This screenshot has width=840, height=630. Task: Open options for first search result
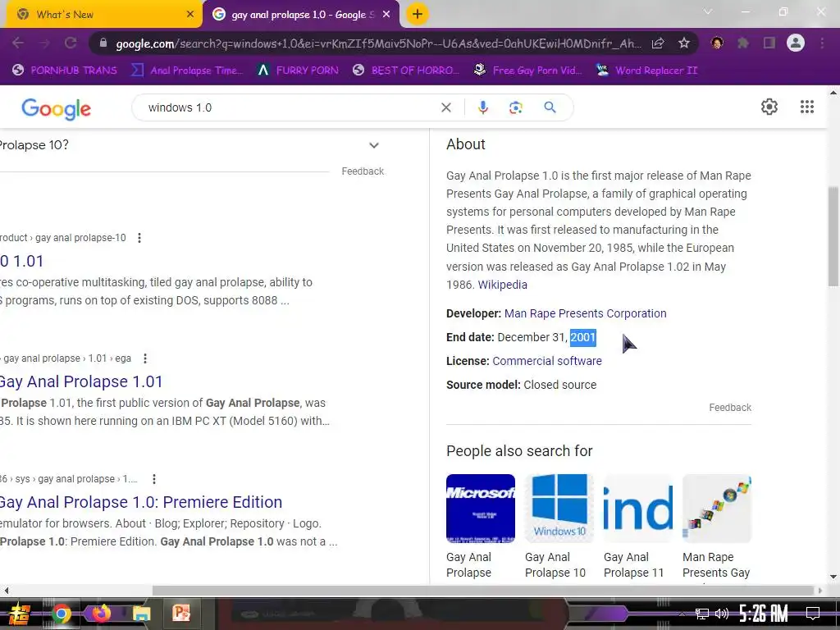tap(139, 238)
